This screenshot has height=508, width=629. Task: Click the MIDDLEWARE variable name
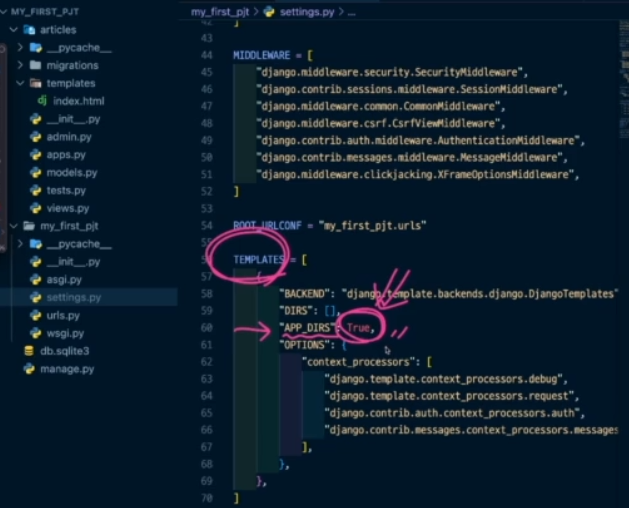tap(262, 55)
